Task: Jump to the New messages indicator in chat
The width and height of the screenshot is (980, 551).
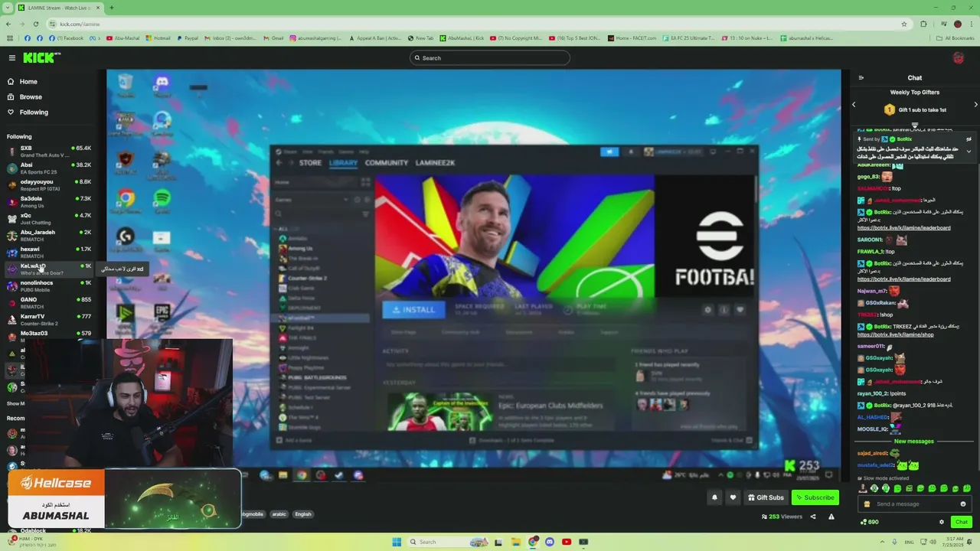Action: tap(913, 441)
